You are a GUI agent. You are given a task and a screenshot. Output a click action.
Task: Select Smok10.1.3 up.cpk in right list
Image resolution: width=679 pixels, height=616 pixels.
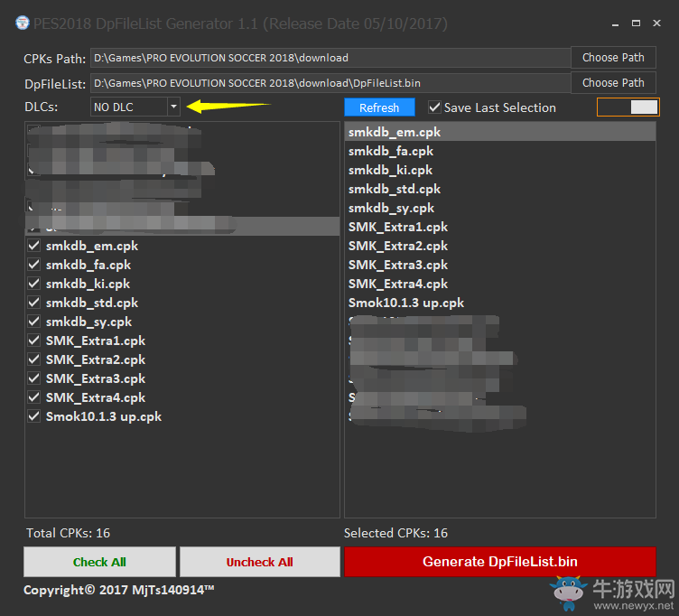pyautogui.click(x=500, y=303)
